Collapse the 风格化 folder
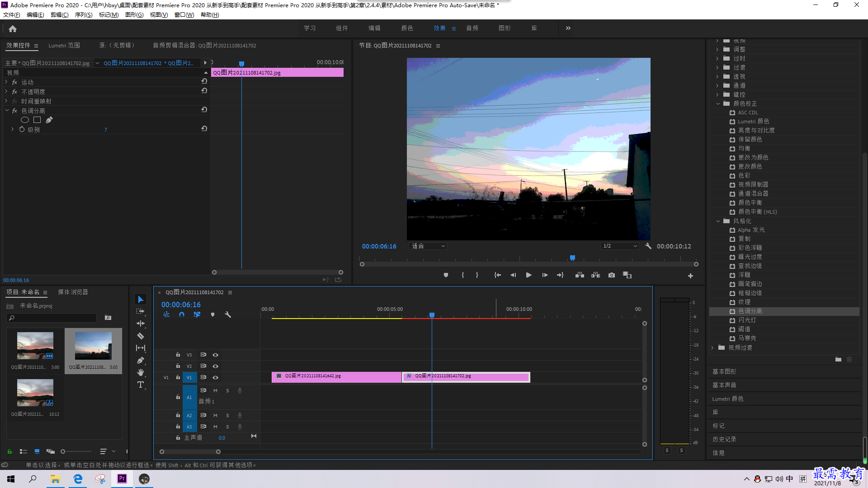868x488 pixels. [x=718, y=221]
